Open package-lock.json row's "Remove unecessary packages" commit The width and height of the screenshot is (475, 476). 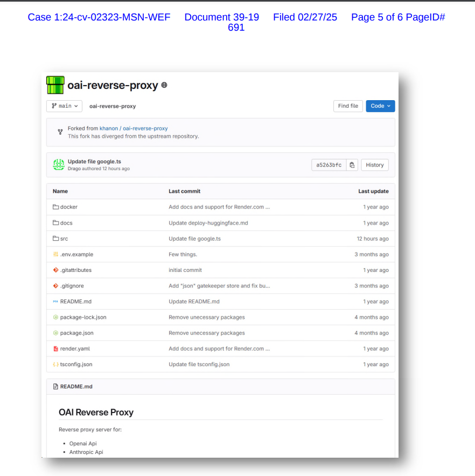click(x=207, y=318)
